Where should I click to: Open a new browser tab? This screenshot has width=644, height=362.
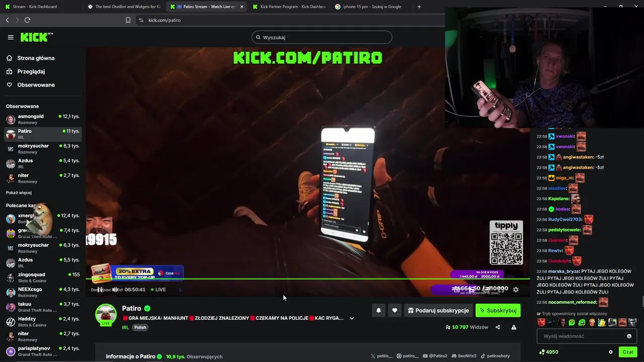click(x=419, y=7)
